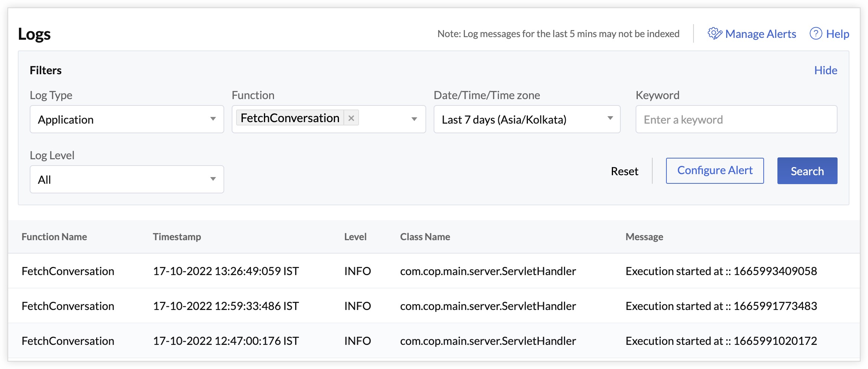Click the Help question mark icon
This screenshot has width=868, height=369.
point(816,34)
